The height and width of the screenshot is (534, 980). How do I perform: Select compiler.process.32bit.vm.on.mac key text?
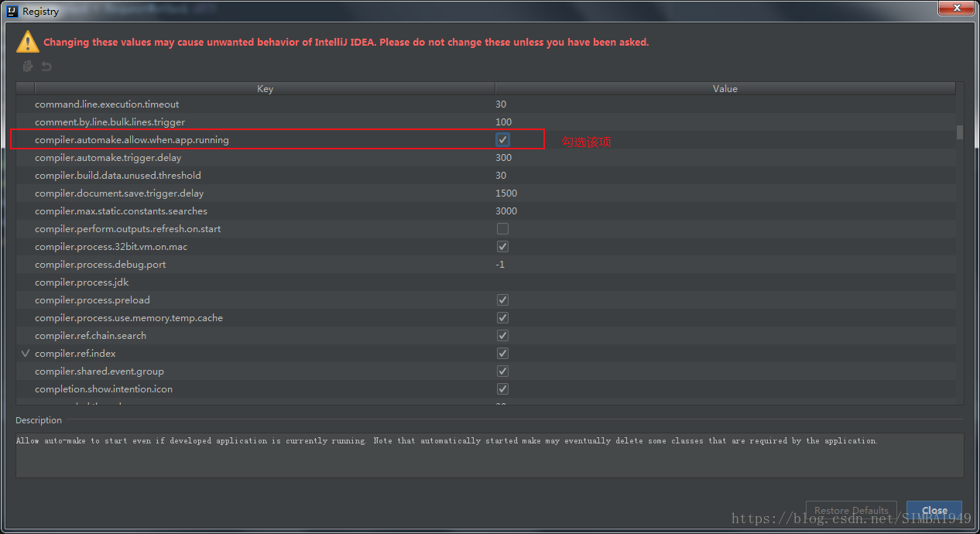(111, 246)
